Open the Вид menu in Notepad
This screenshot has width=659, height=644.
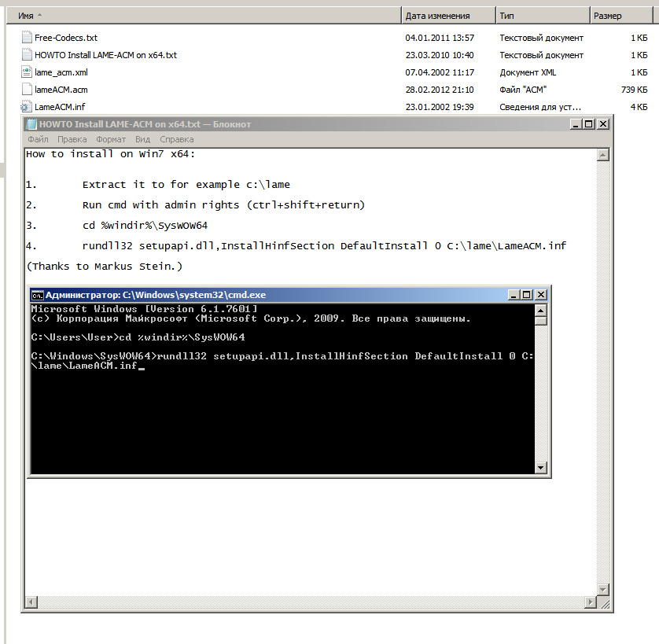(142, 139)
